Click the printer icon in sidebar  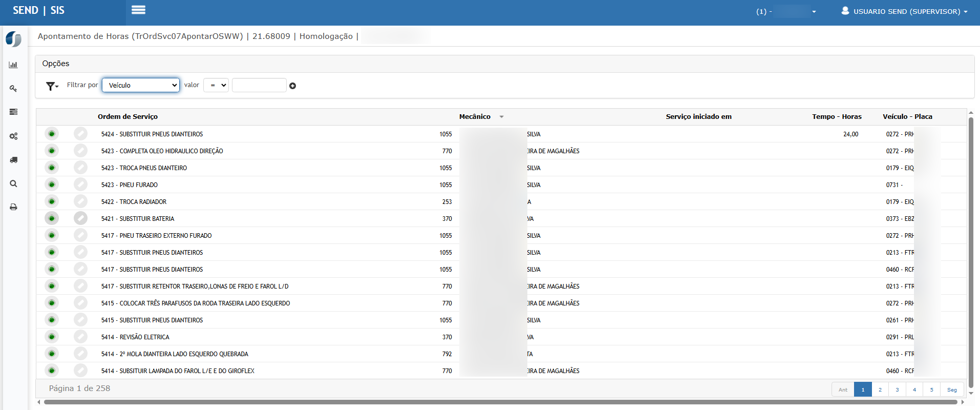click(13, 207)
